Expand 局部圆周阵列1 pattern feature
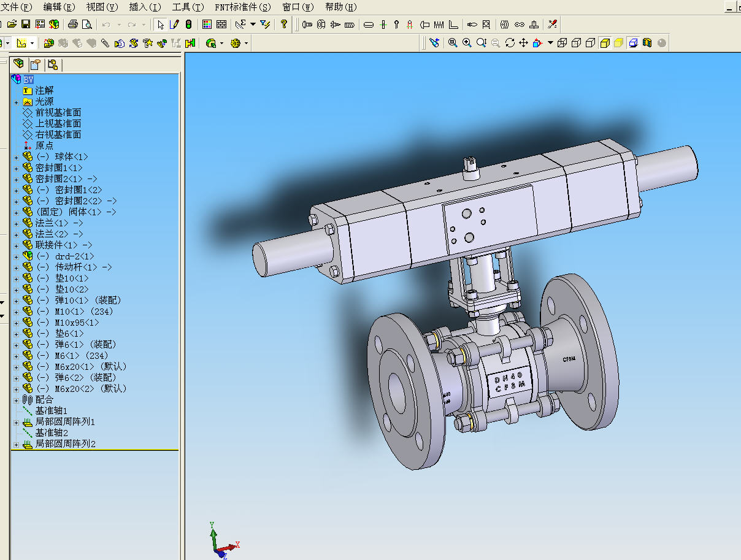Viewport: 741px width, 560px height. [x=17, y=422]
